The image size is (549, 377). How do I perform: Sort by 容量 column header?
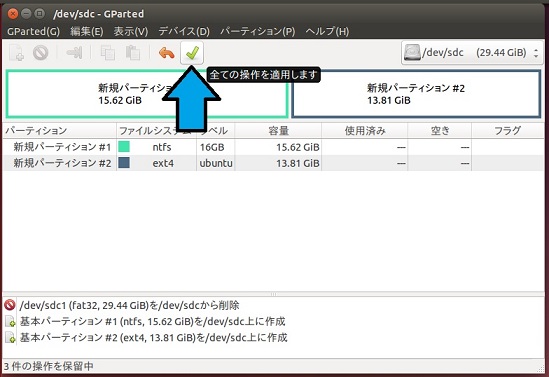[x=278, y=131]
